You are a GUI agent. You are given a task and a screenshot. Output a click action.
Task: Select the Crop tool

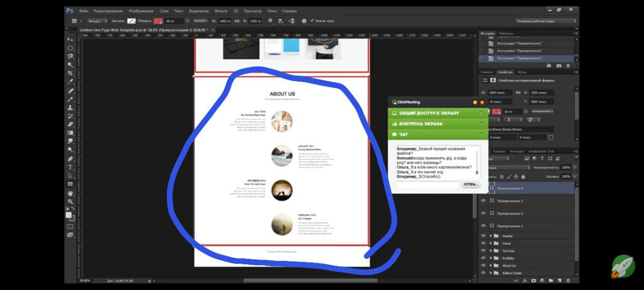pyautogui.click(x=70, y=73)
